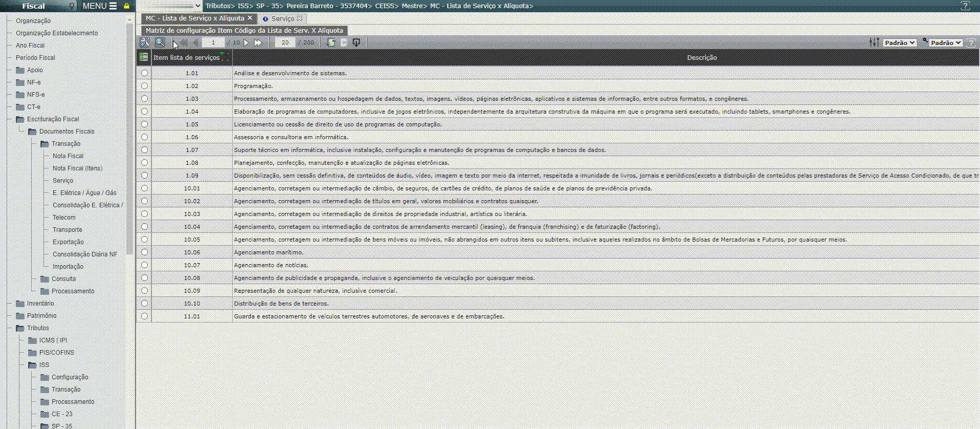Screen dimensions: 980x429
Task: Open the MENU hamburger button
Action: tap(100, 6)
